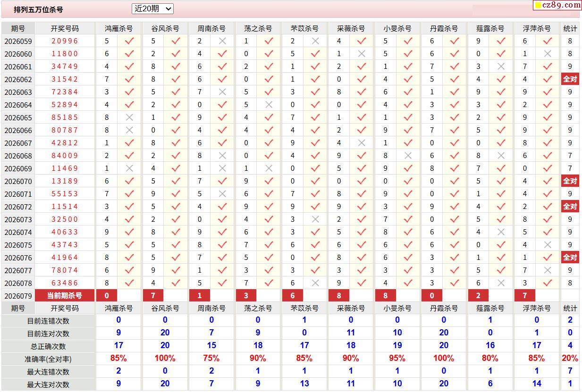Click the gray cross in 周南杀号 row 2026059
582x392 pixels.
tap(222, 41)
